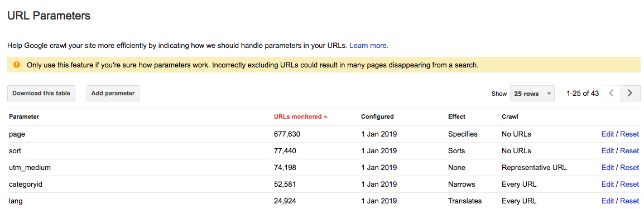This screenshot has height=209, width=644.
Task: Select the utm_medium parameter name
Action: click(x=30, y=168)
